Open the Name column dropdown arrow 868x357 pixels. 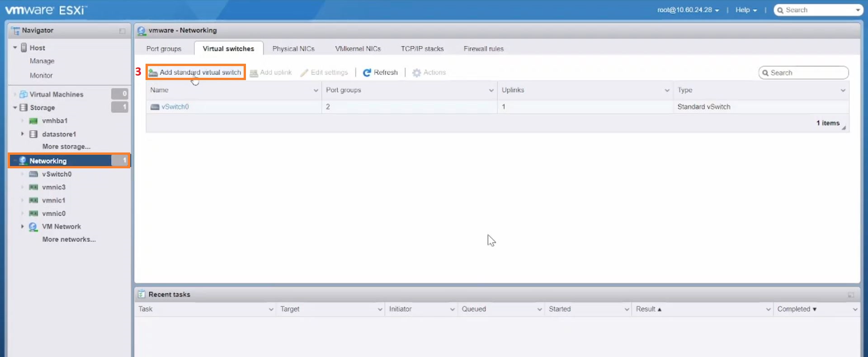tap(316, 90)
